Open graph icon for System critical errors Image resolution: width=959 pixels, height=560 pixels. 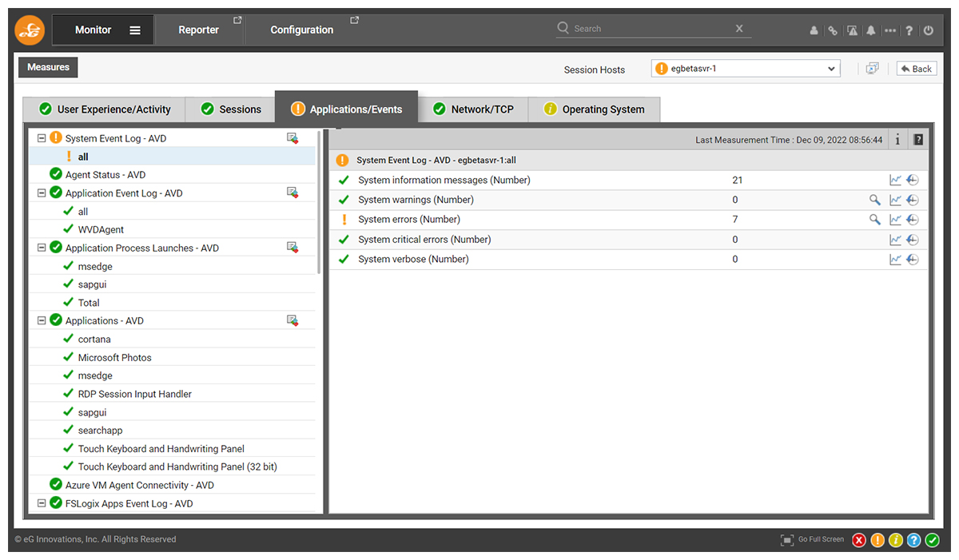coord(896,240)
